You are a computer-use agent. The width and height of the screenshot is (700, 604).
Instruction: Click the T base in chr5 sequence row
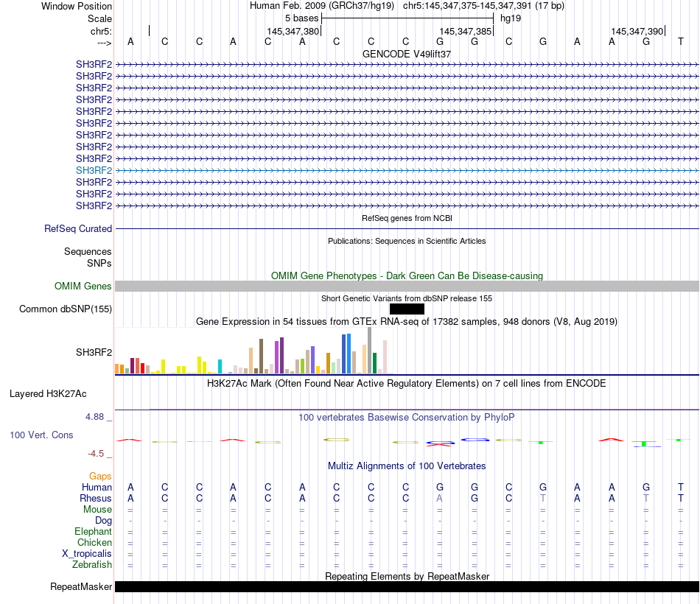(x=680, y=41)
